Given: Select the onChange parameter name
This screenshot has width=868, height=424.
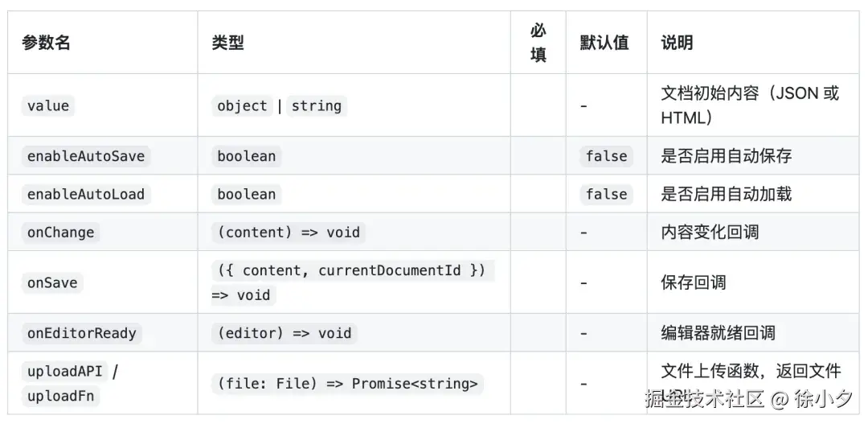Looking at the screenshot, I should click(61, 233).
